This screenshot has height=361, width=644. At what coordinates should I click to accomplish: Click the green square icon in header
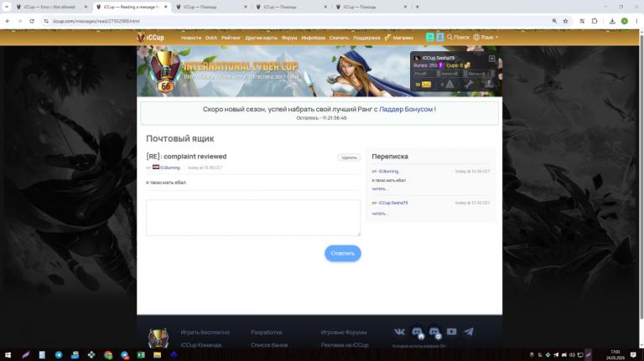[430, 38]
